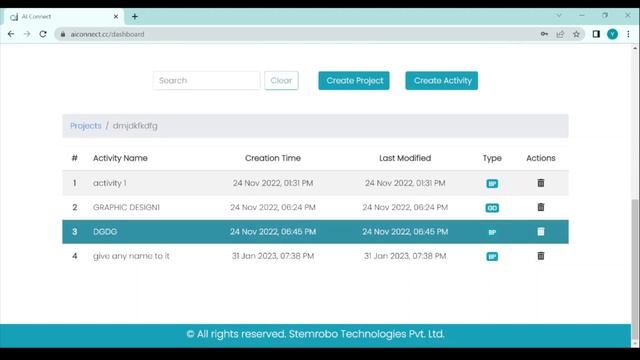Open a new browser tab

[135, 17]
